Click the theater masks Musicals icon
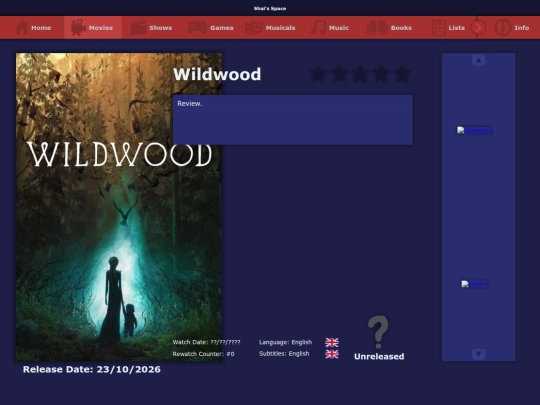 coord(253,28)
